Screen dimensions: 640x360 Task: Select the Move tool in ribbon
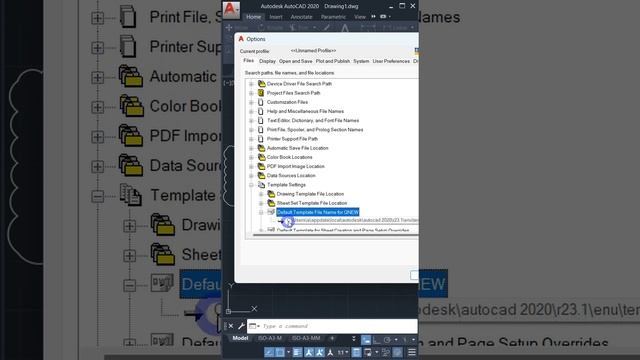tap(236, 27)
